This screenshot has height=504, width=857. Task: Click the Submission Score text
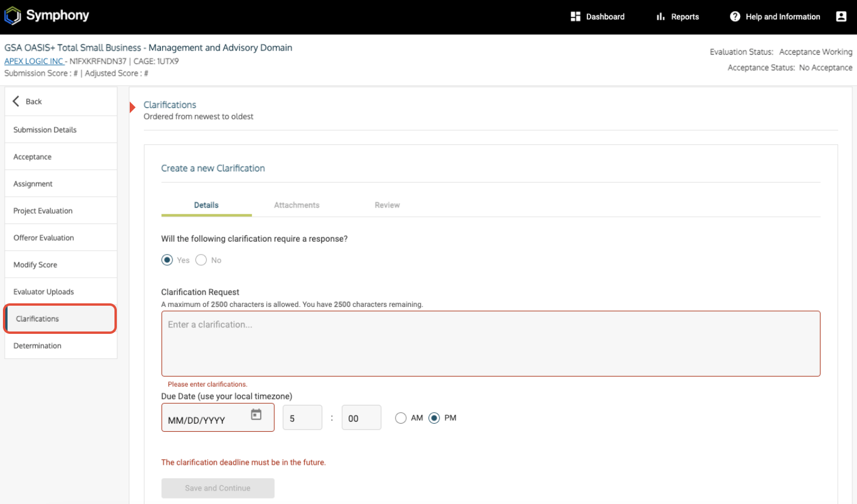pyautogui.click(x=41, y=73)
